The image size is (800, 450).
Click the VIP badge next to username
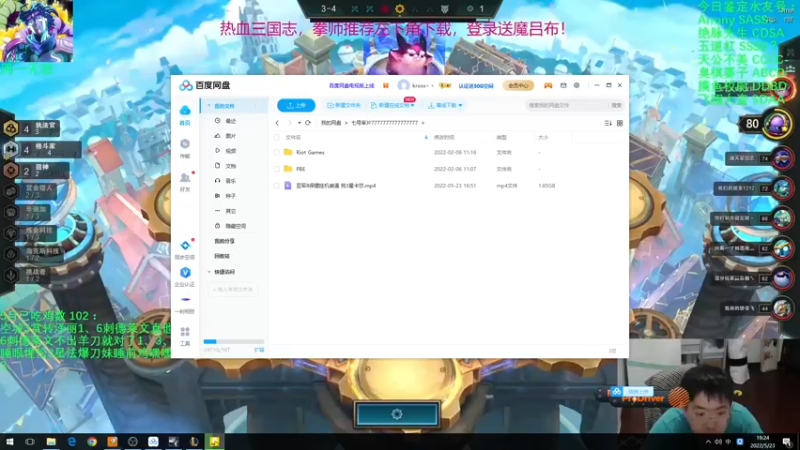[445, 86]
